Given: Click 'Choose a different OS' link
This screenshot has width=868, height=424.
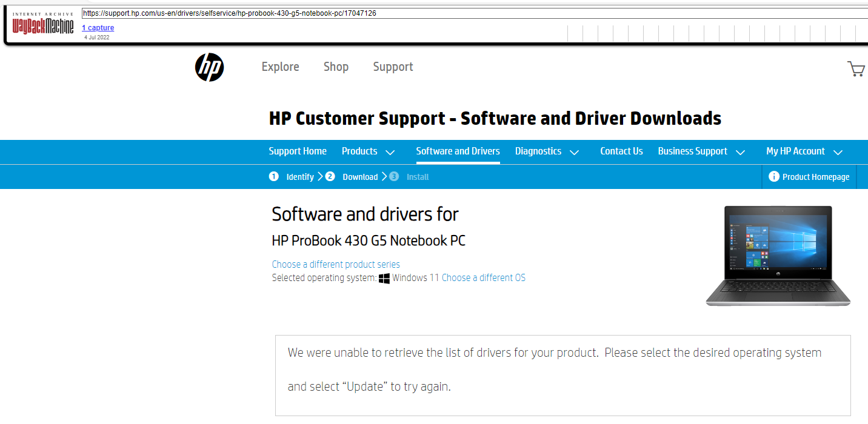Looking at the screenshot, I should point(483,278).
